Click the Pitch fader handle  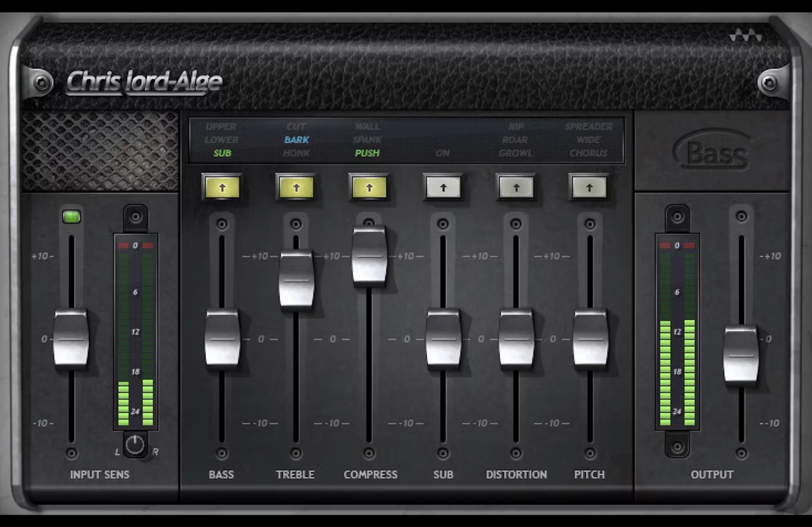[590, 339]
